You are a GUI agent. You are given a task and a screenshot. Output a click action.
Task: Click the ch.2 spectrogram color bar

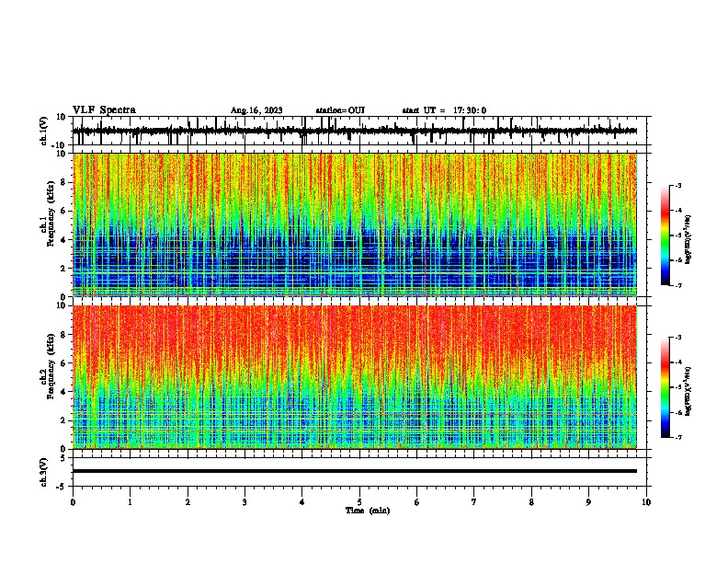pos(665,387)
